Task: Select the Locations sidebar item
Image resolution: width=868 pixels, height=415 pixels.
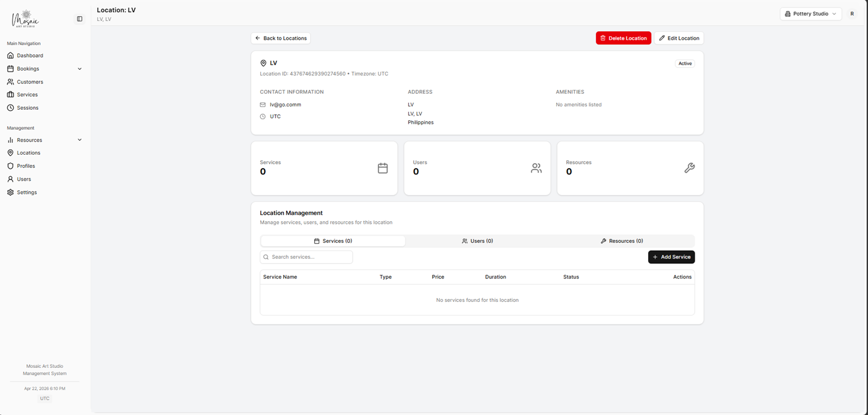Action: click(x=27, y=152)
